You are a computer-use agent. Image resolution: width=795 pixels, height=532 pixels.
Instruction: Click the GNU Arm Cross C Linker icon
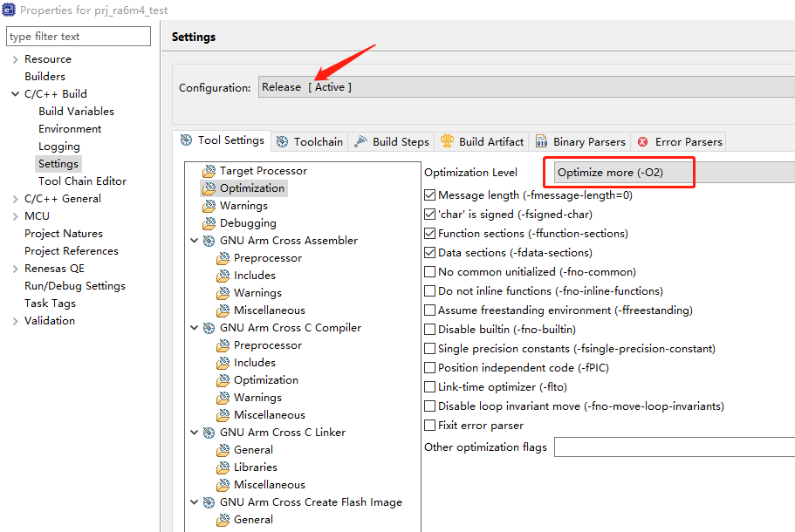[x=209, y=433]
